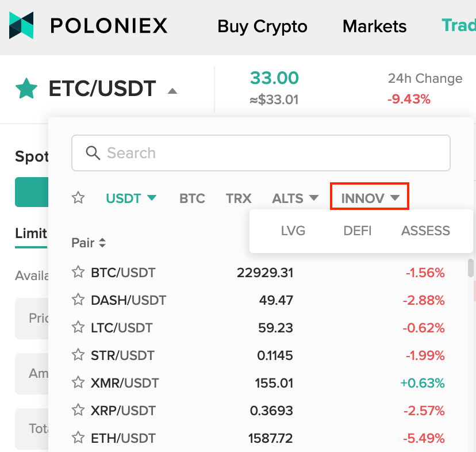Open the Buy Crypto page
The image size is (476, 452).
(x=262, y=26)
